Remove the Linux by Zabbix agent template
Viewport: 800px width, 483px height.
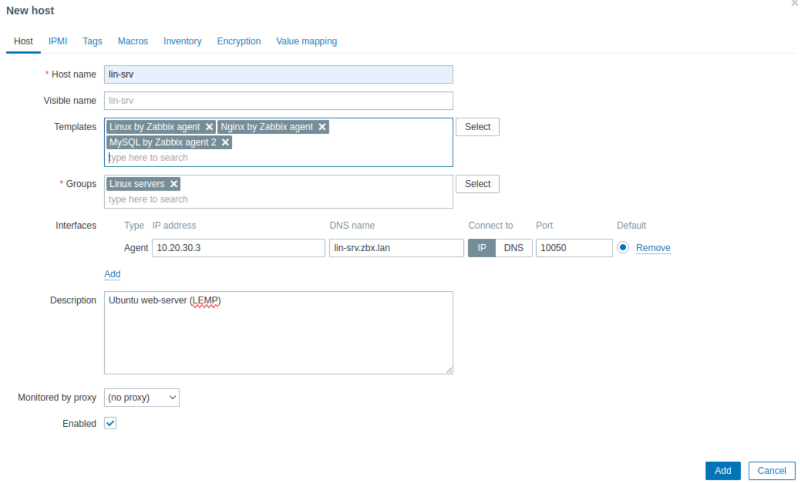[x=209, y=127]
